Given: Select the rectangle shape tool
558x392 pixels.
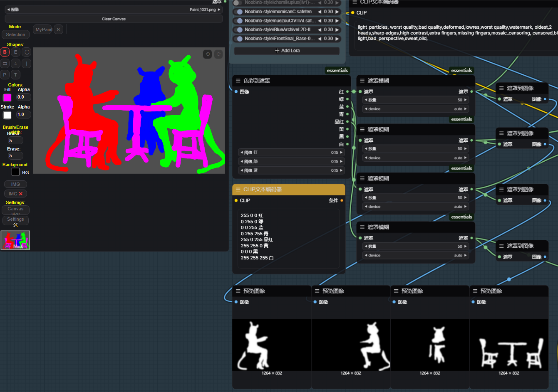Looking at the screenshot, I should click(5, 64).
